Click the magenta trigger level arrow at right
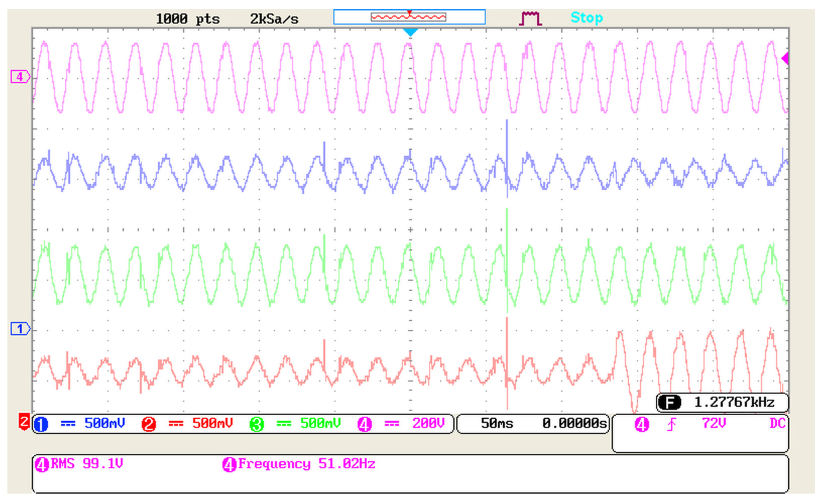 (785, 58)
